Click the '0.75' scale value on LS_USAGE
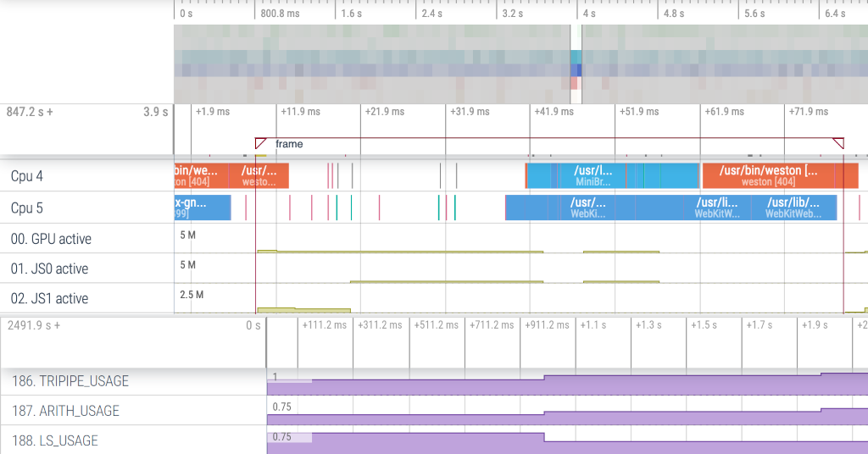Image resolution: width=868 pixels, height=454 pixels. click(x=281, y=437)
